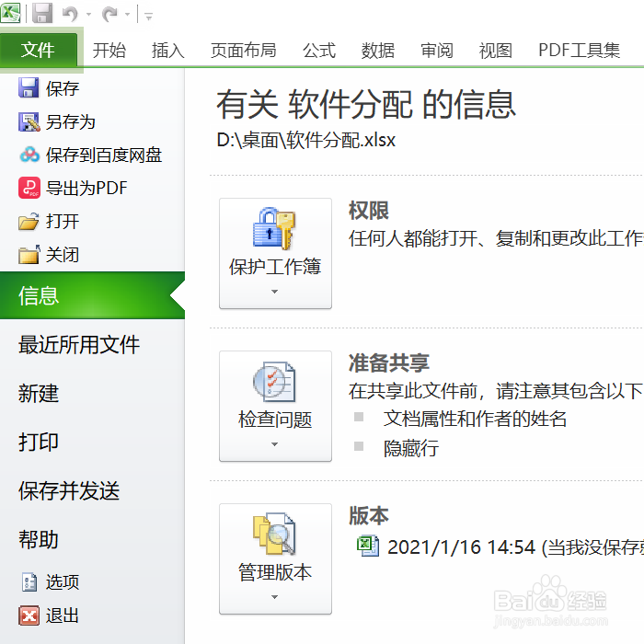Click the title 有关 软件分配 的信息
This screenshot has width=644, height=644.
point(366,105)
